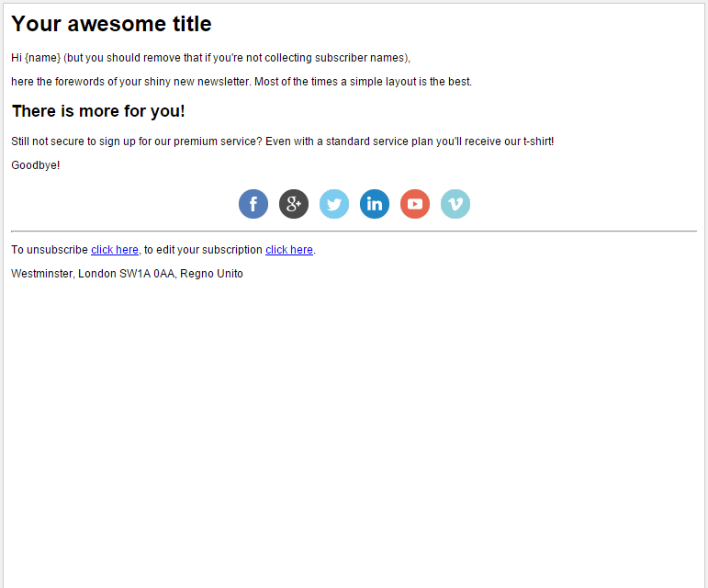Open the Google+ social icon

294,204
